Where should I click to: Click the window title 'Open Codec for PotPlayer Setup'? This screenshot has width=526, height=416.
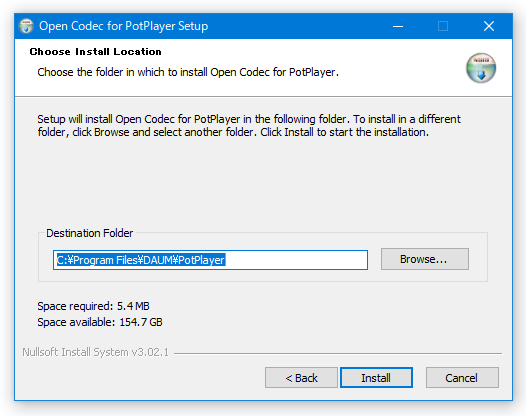(x=123, y=26)
